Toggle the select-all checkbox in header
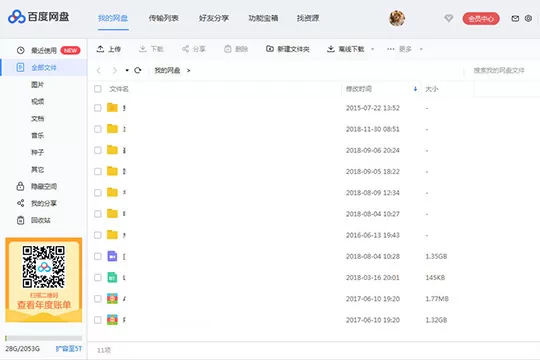The image size is (540, 360). (98, 89)
